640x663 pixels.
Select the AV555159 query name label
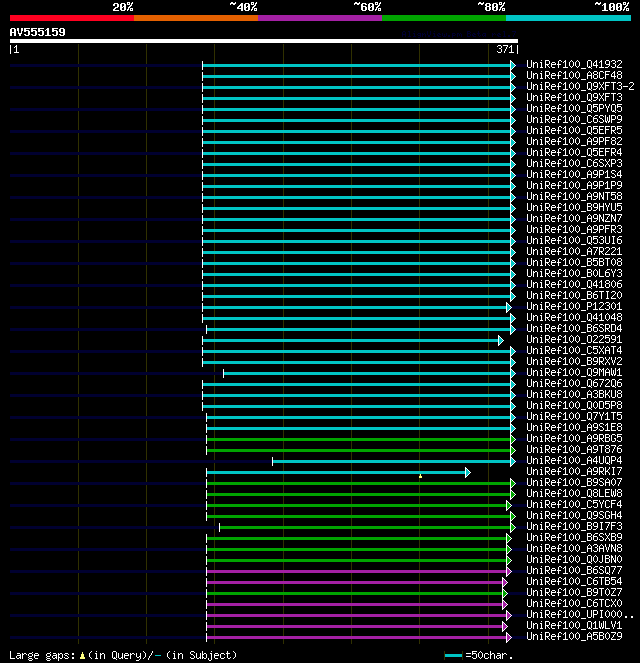[x=38, y=32]
